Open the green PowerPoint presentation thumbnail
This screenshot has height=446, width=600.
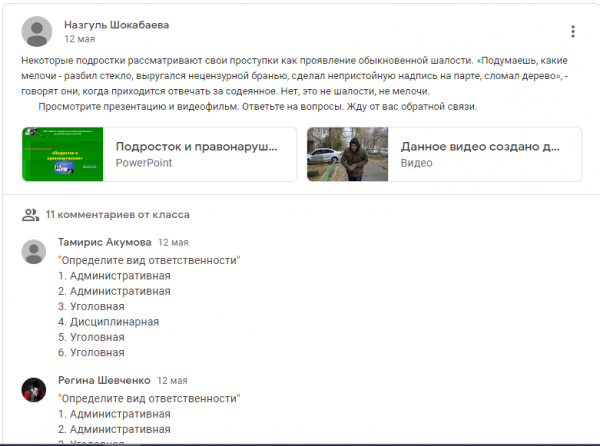[63, 153]
